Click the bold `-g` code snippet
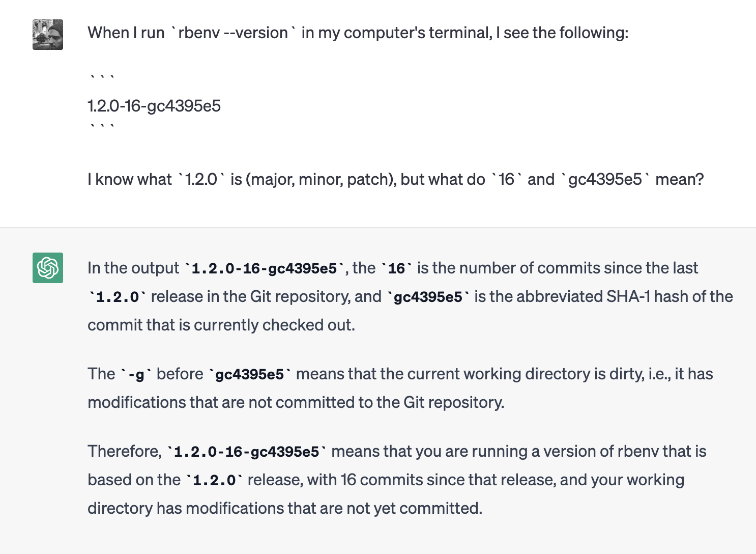756x554 pixels. [x=136, y=374]
